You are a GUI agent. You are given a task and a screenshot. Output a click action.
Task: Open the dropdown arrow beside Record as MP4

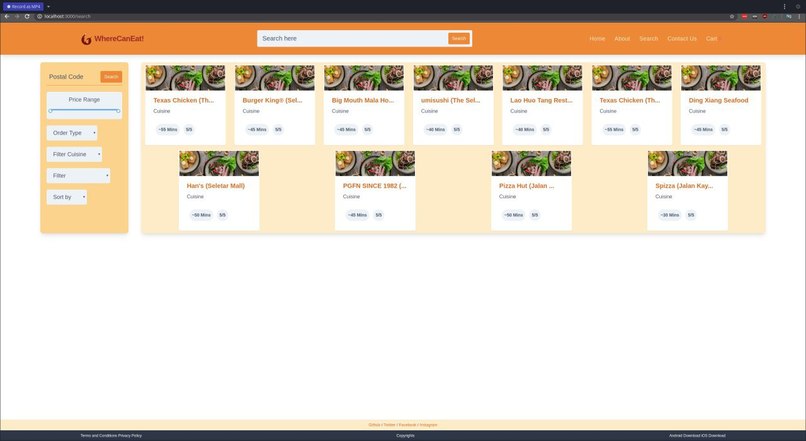coord(48,7)
